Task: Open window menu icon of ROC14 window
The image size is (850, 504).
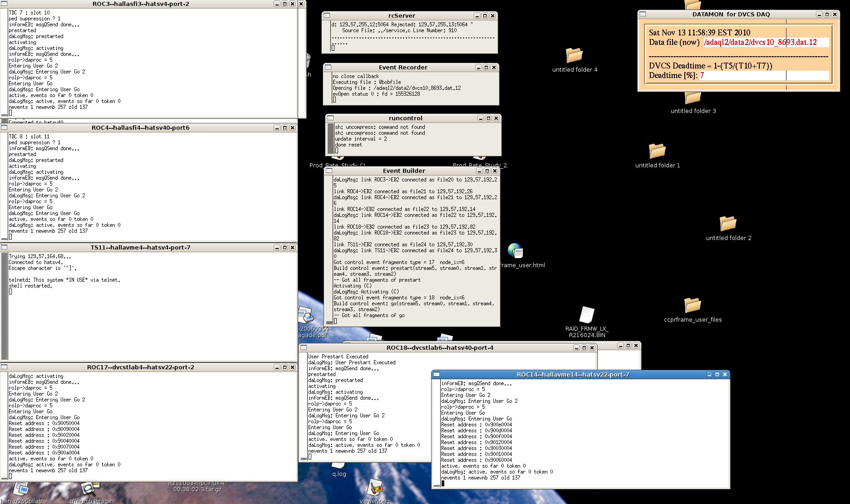Action: click(437, 374)
